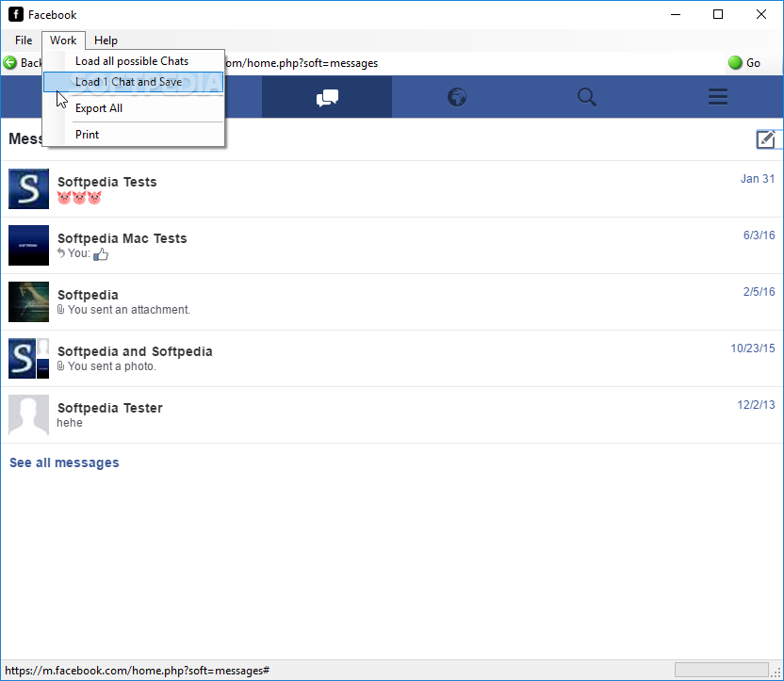Maximize the Facebook window
Screen dimensions: 784x681
(718, 14)
